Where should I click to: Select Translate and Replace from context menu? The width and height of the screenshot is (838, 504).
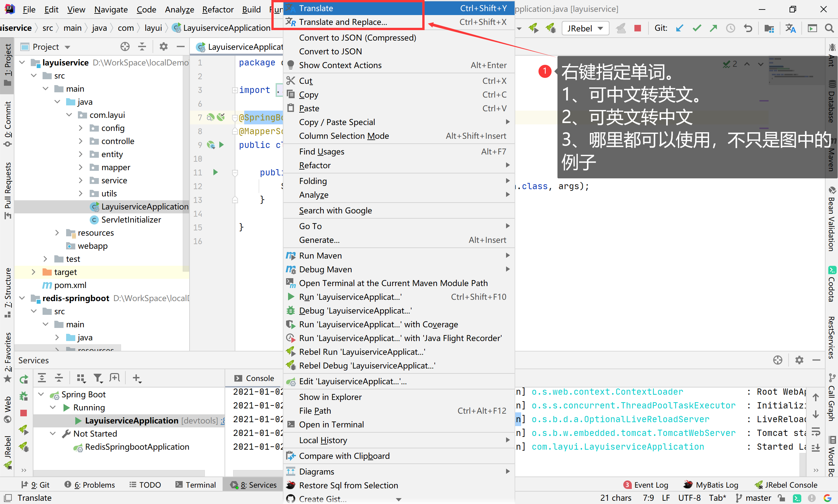[342, 22]
